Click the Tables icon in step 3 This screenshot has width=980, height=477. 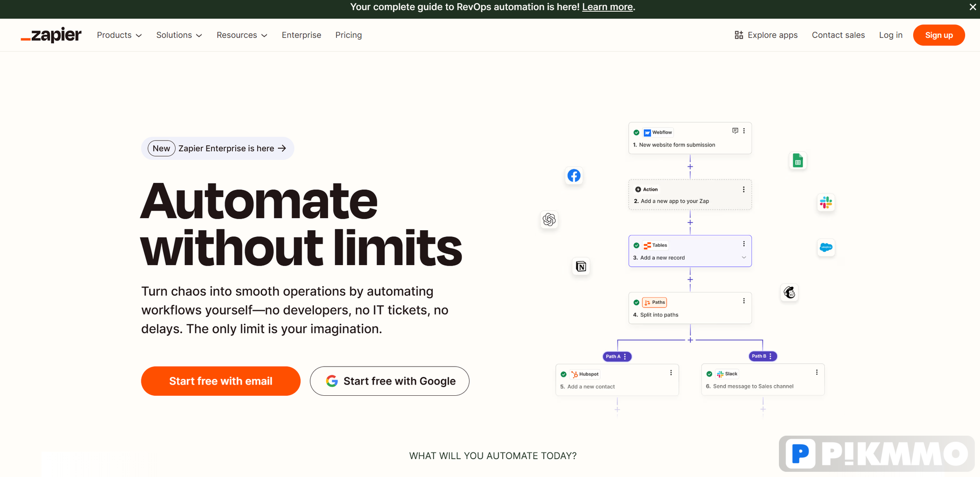coord(647,246)
